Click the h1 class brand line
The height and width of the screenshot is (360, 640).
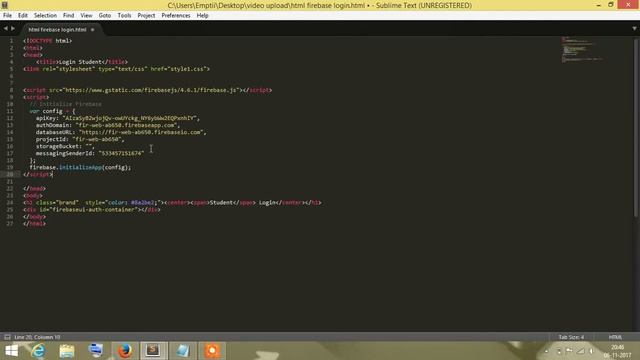(x=172, y=202)
